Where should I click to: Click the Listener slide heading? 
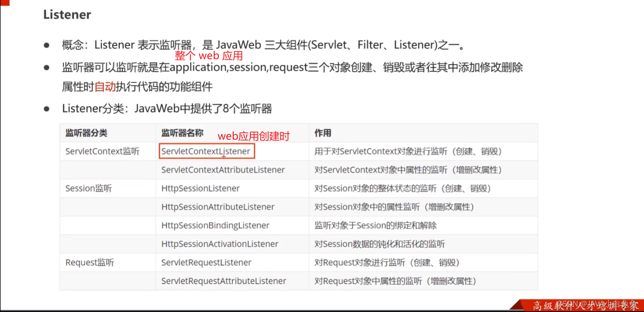(x=67, y=15)
